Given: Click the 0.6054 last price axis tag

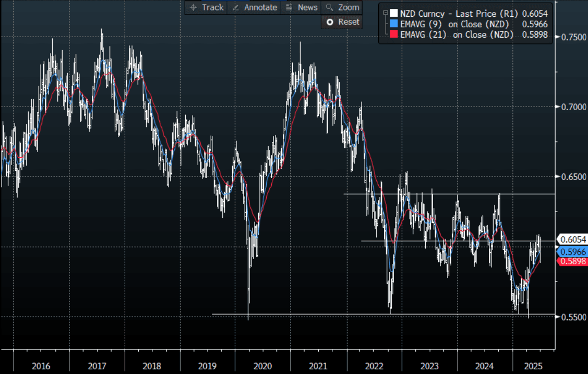Looking at the screenshot, I should (573, 240).
